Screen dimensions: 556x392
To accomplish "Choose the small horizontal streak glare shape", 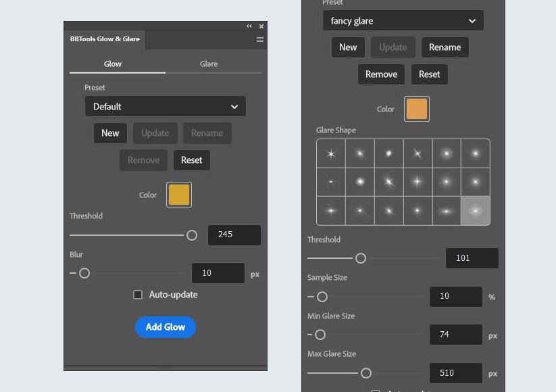I will click(x=331, y=182).
